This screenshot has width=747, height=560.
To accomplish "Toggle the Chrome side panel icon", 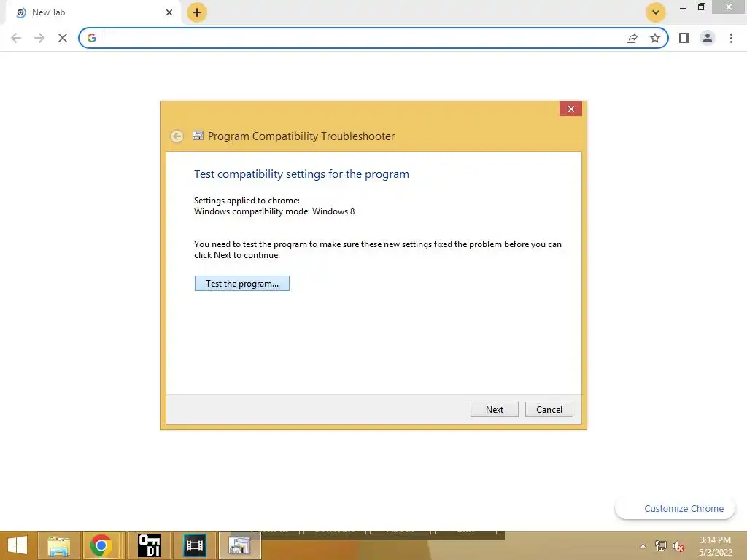I will click(684, 38).
